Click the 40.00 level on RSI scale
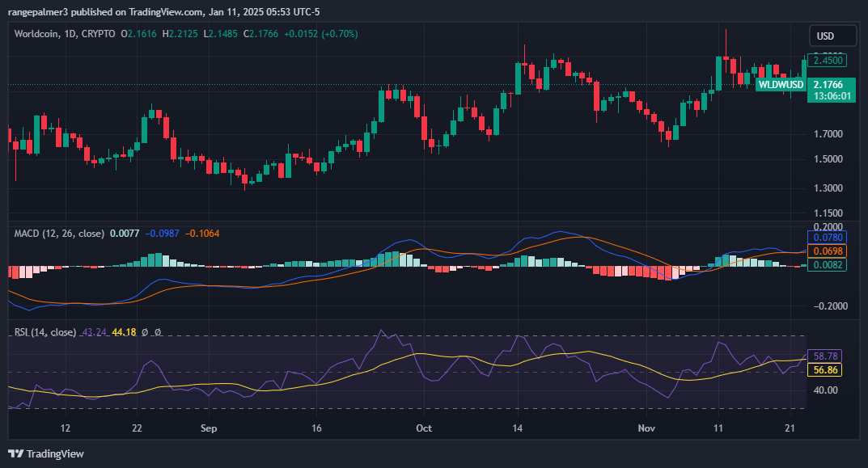Screen dimensions: 868x468 coord(825,390)
